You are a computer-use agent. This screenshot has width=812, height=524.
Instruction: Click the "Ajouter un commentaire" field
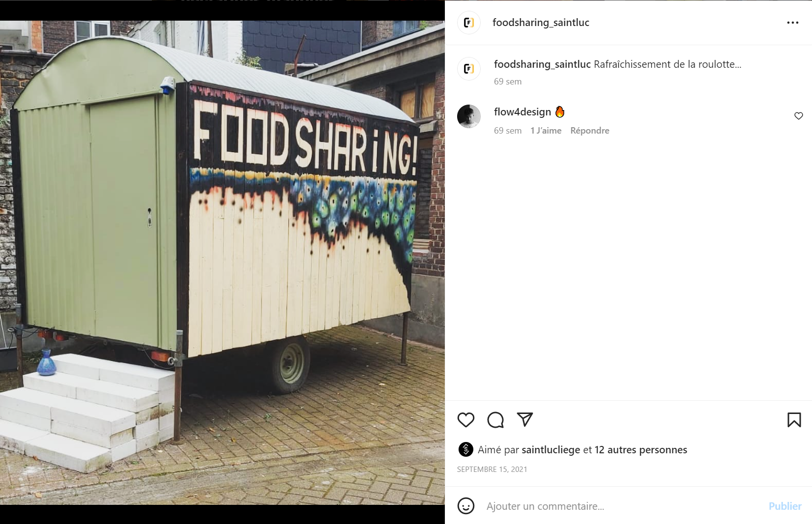coord(619,506)
